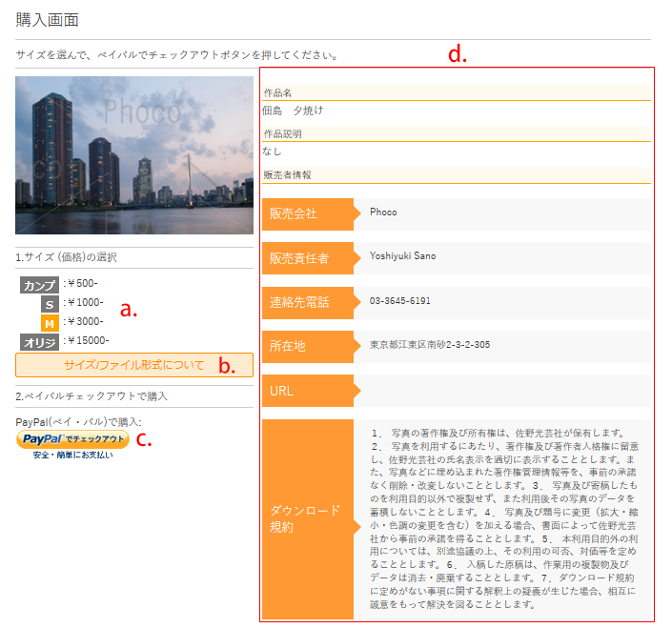Click the phone number 03-3645-6191
Screen dimensions: 672x628
click(399, 301)
